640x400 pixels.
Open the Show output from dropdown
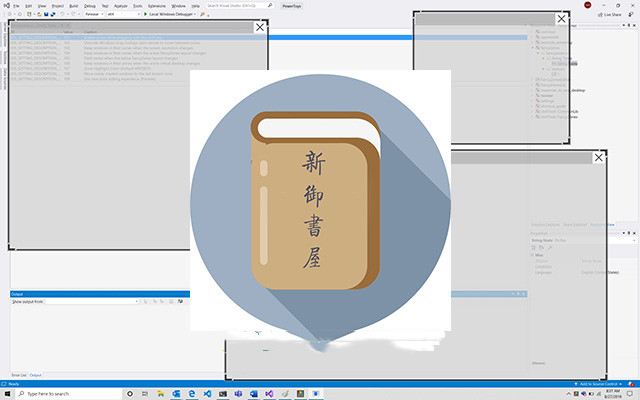92,302
